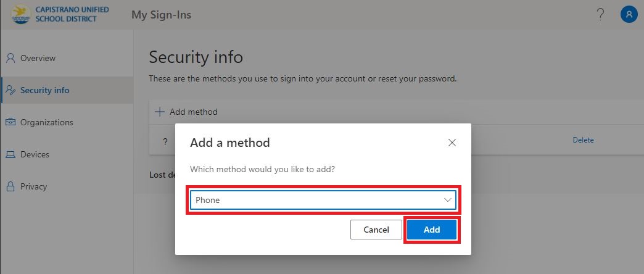
Task: Click the Devices laptop icon
Action: coord(10,154)
